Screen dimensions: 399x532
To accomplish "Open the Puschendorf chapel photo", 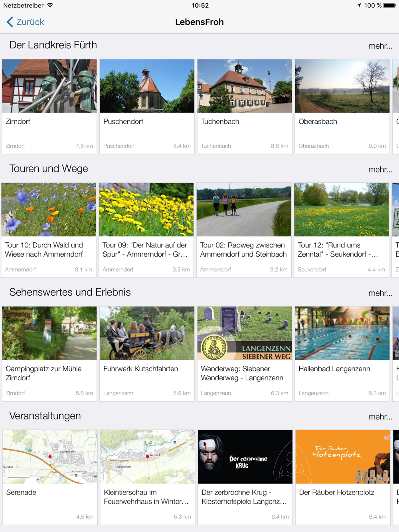I will (x=147, y=86).
